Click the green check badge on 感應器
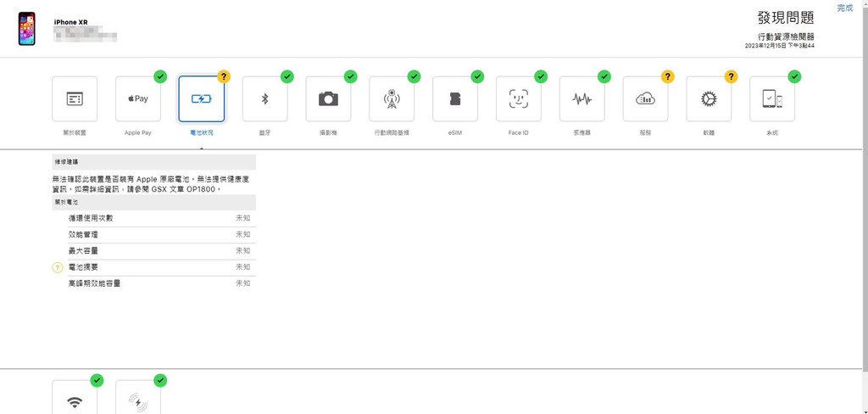The height and width of the screenshot is (414, 868). click(604, 76)
